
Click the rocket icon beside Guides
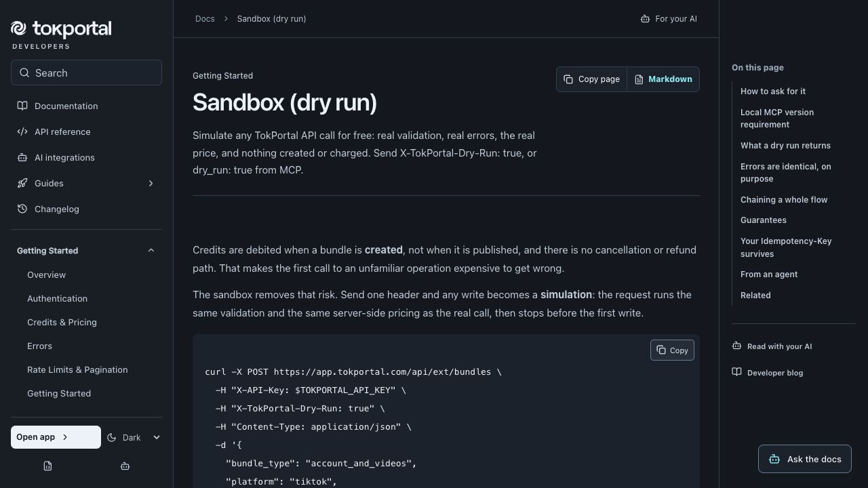[x=22, y=183]
